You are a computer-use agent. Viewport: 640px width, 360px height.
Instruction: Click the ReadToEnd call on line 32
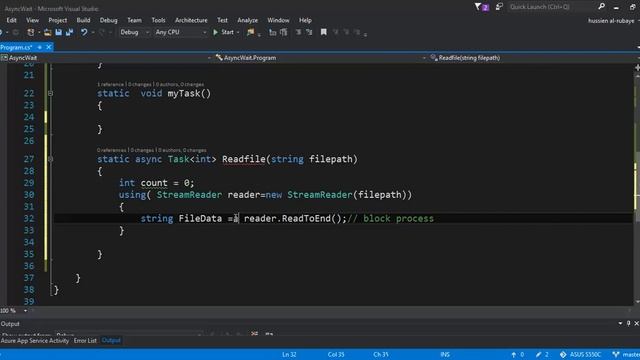pos(306,218)
